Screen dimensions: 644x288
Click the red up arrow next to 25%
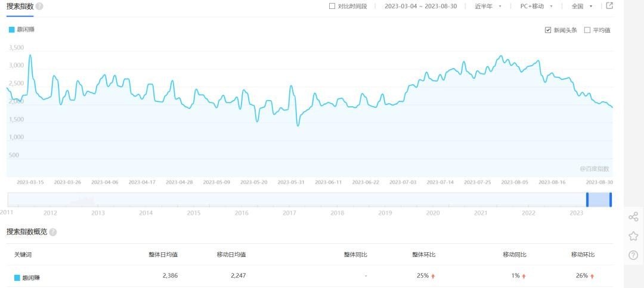coord(433,276)
